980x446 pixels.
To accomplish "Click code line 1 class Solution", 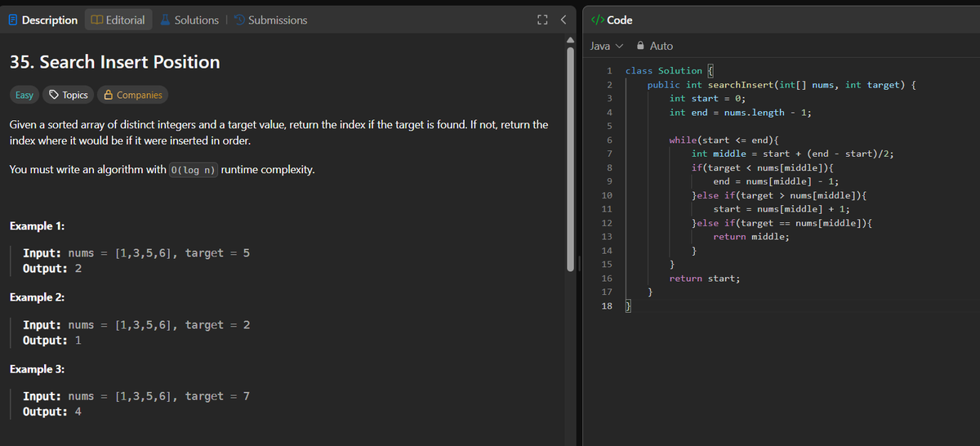I will pyautogui.click(x=670, y=71).
